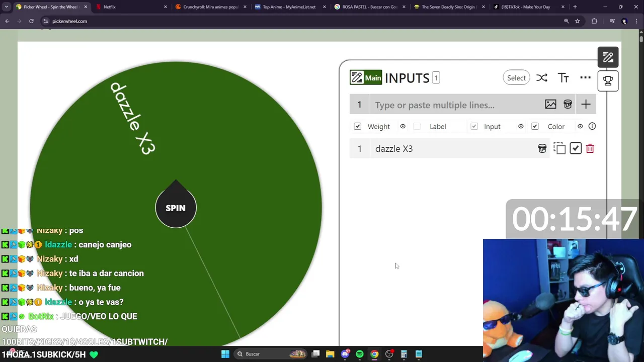The image size is (644, 362).
Task: Open the inputs panel side tab icon
Action: [x=608, y=57]
